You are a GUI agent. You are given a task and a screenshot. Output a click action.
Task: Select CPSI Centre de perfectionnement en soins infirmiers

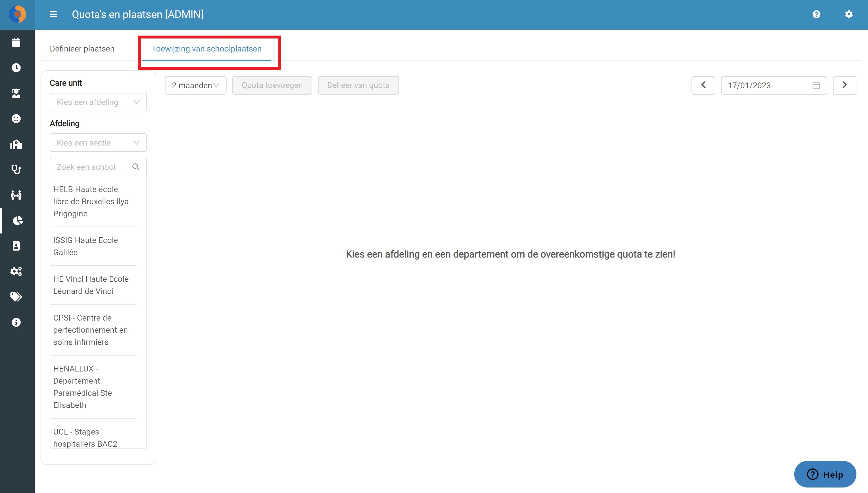(x=93, y=330)
